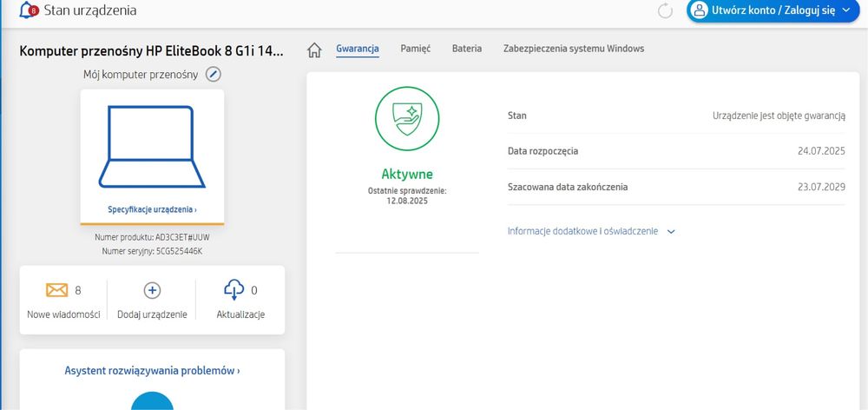This screenshot has width=868, height=410.
Task: Click the envelope new messages icon
Action: click(x=56, y=290)
